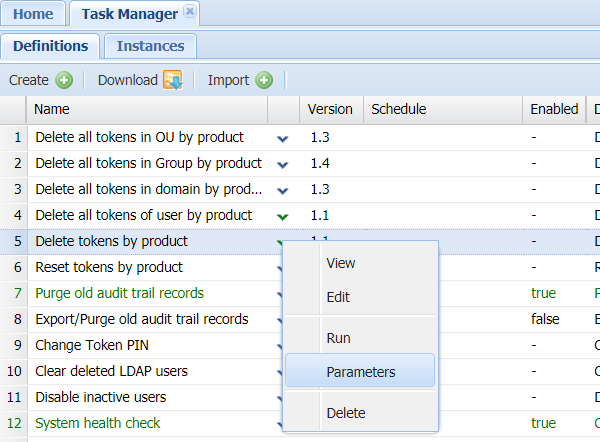
Task: Sort by the Name column header
Action: (148, 109)
